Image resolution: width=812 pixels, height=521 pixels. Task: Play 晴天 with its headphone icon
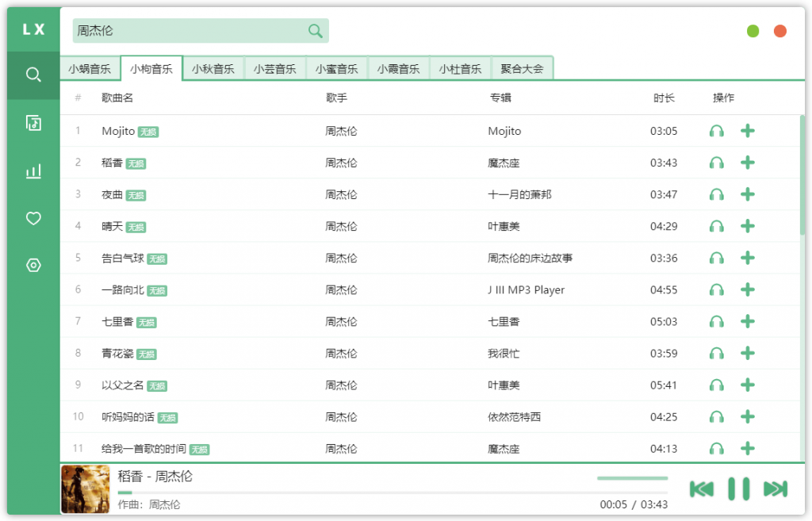point(716,226)
